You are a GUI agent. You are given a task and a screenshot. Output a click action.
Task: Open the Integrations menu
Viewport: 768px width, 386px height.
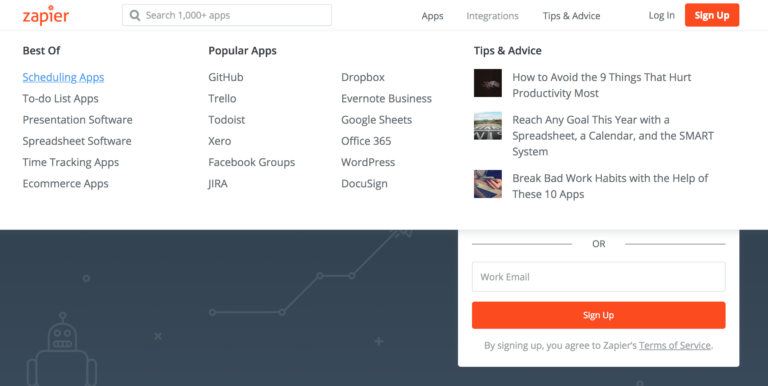click(492, 16)
